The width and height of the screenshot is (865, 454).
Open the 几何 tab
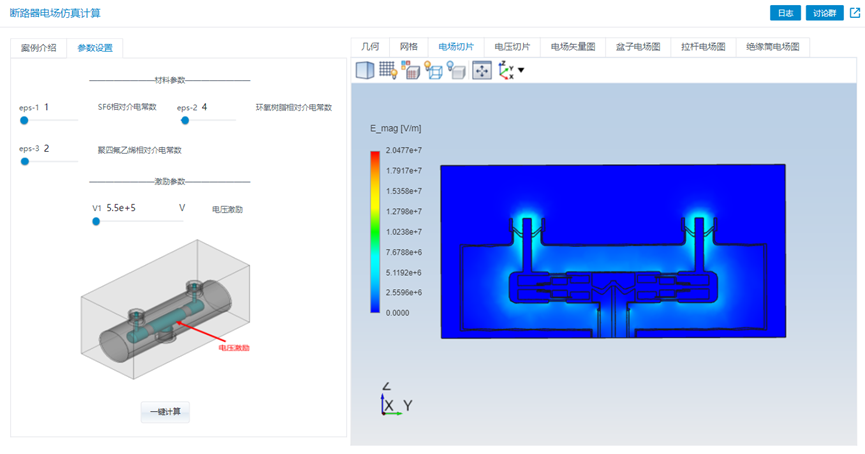(x=370, y=47)
